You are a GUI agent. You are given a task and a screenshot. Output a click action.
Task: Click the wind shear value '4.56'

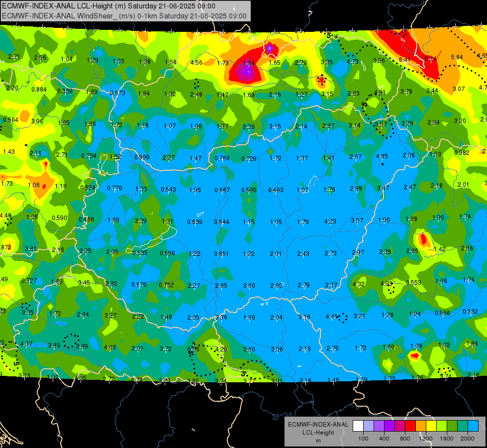point(196,63)
